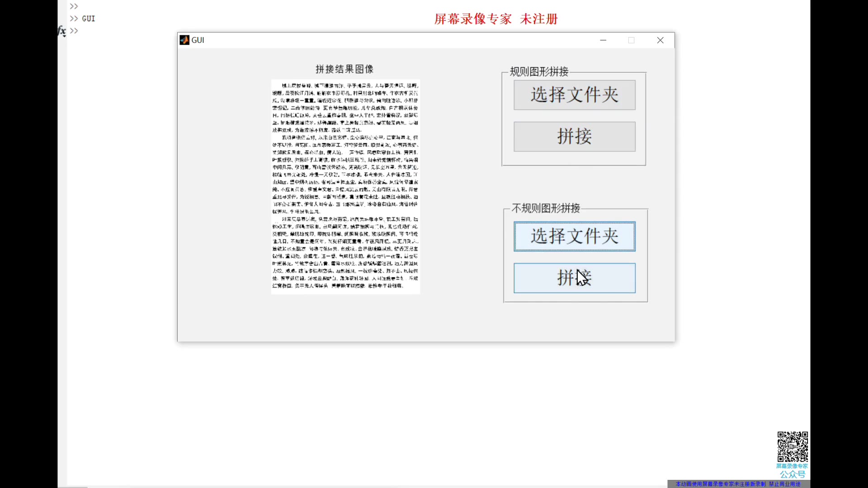868x488 pixels.
Task: Click the 屏幕录像专家 未注册 watermark
Action: [495, 19]
